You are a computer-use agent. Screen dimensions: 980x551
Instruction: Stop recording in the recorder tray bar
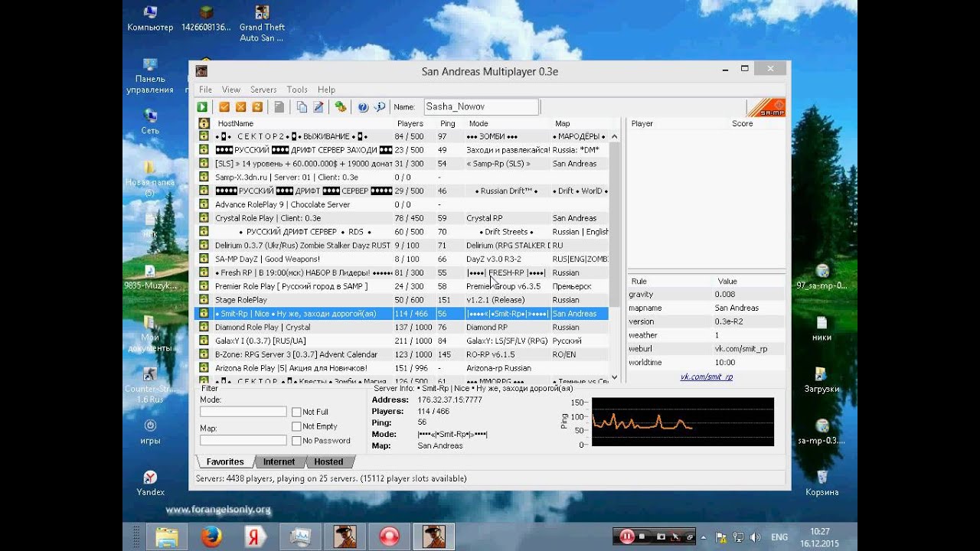(642, 536)
